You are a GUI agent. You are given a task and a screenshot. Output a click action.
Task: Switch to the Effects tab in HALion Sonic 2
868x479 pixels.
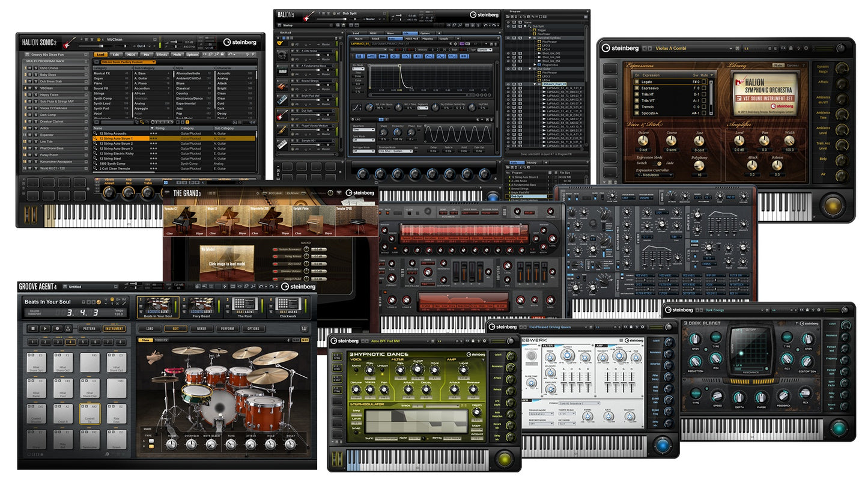(162, 55)
